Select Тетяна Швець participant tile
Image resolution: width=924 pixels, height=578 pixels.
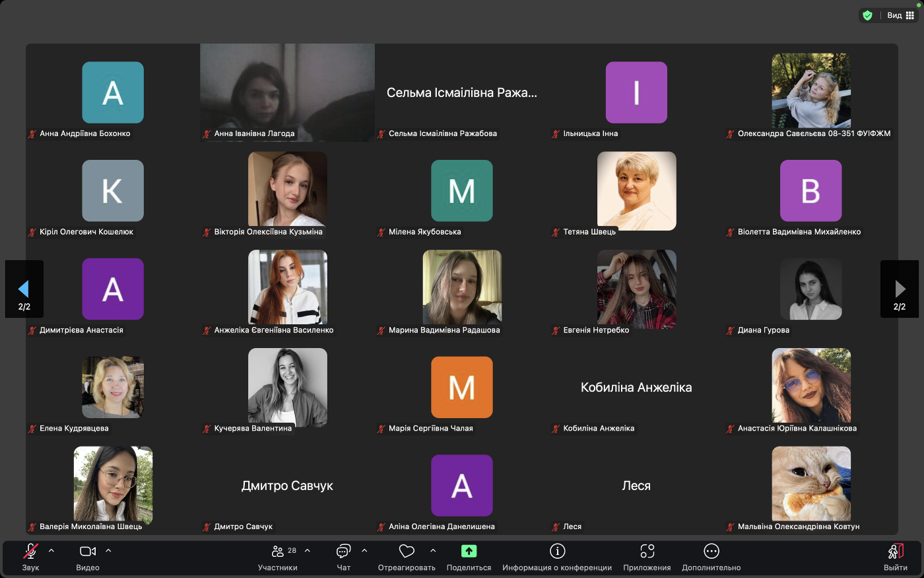pyautogui.click(x=636, y=191)
